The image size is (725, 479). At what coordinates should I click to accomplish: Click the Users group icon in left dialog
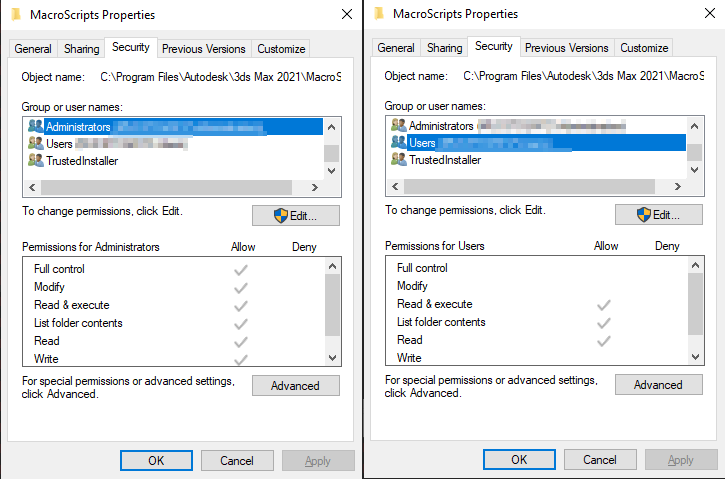[36, 144]
